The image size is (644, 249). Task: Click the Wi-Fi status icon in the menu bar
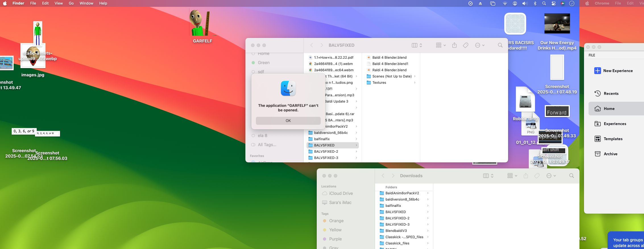tap(505, 3)
